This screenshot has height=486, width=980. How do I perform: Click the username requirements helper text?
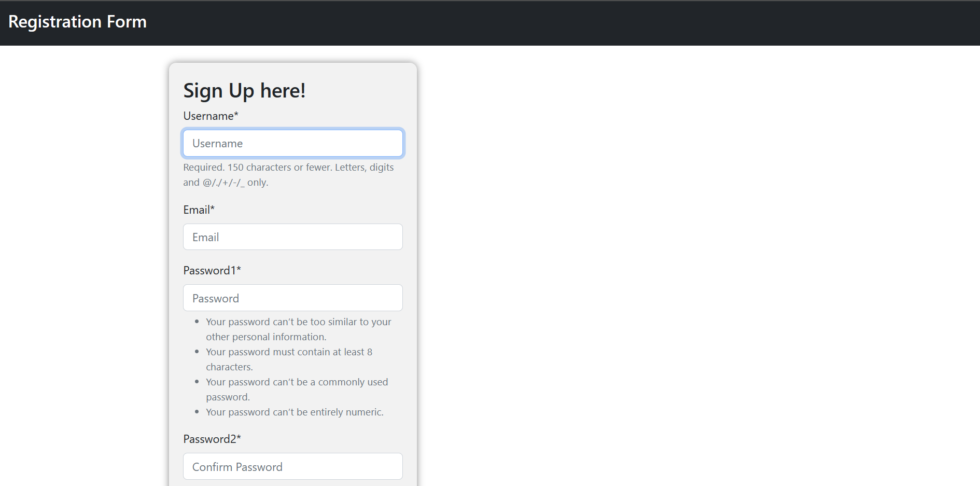(288, 174)
